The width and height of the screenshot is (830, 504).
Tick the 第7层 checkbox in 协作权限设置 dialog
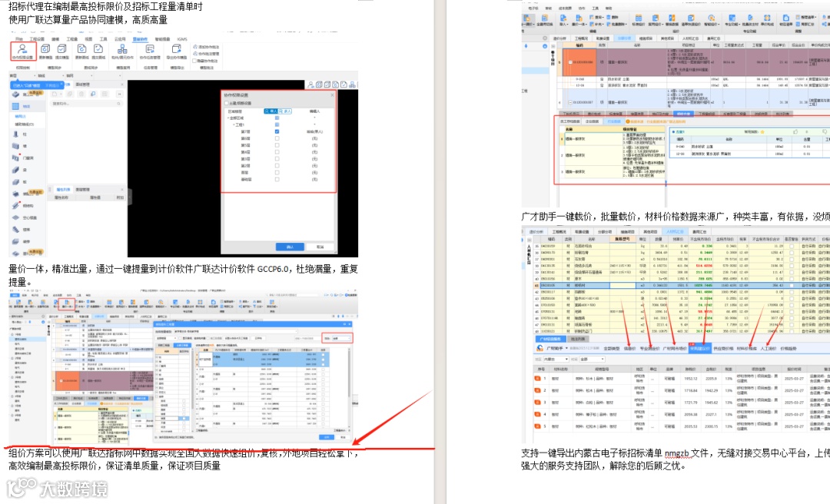(277, 132)
